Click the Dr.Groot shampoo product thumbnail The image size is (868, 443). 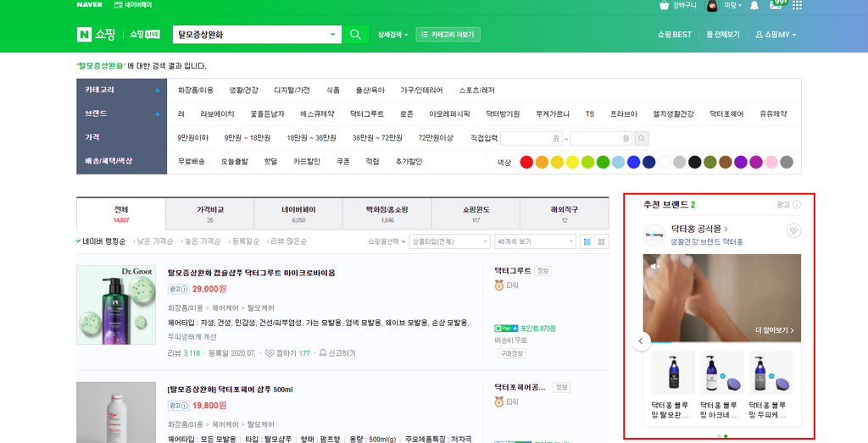(115, 305)
